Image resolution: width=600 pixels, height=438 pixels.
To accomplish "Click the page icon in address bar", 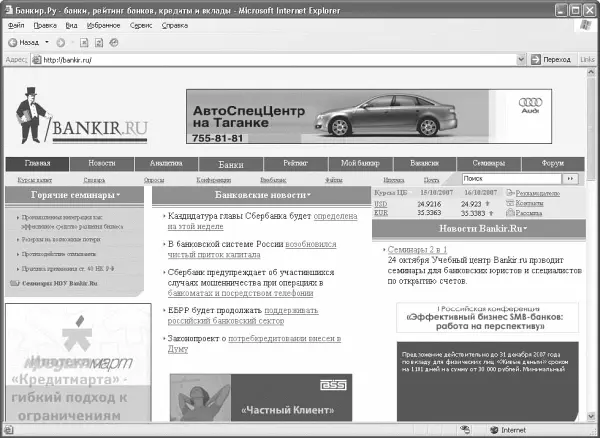I will pos(36,60).
